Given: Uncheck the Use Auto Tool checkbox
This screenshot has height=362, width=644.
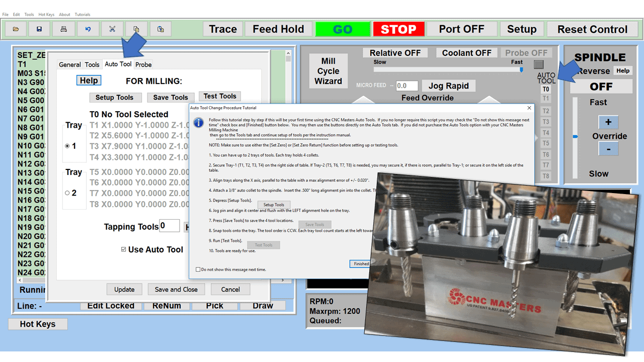Looking at the screenshot, I should click(124, 249).
